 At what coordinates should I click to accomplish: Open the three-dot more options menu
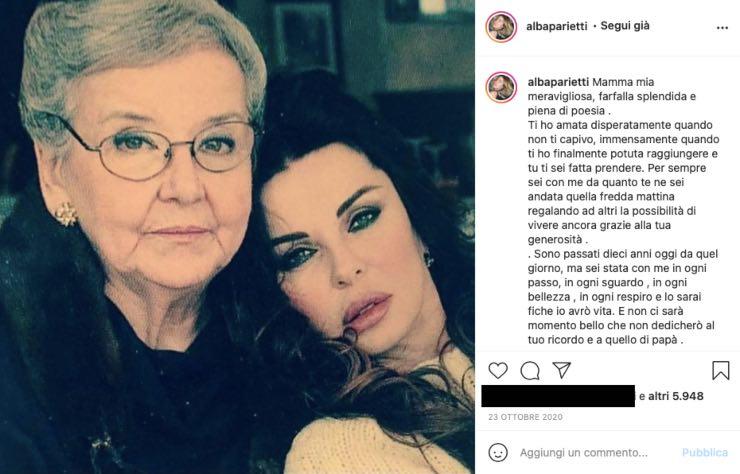722,28
